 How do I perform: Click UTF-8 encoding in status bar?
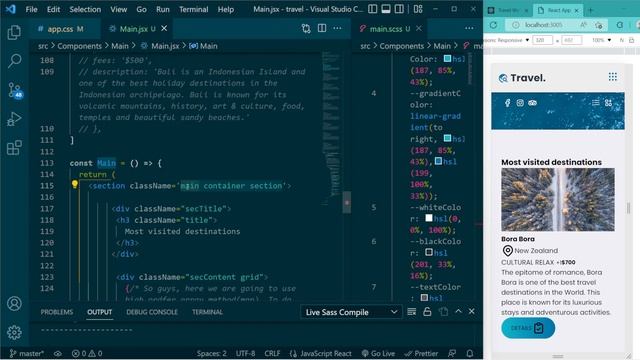pos(245,353)
